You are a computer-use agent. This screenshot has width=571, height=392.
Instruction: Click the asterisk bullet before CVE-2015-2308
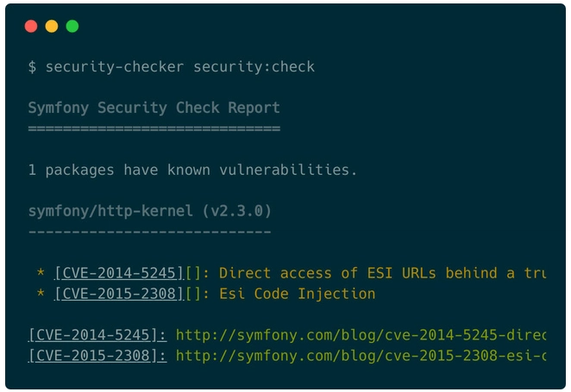[41, 293]
